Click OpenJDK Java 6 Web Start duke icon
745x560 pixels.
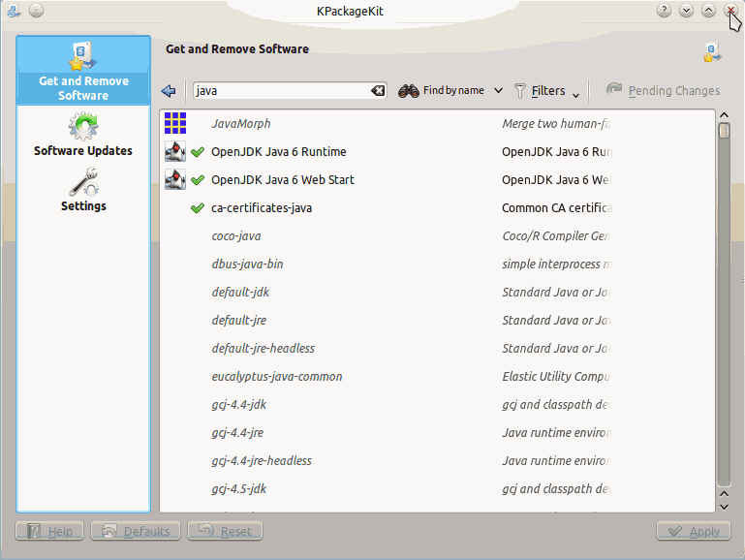point(175,179)
